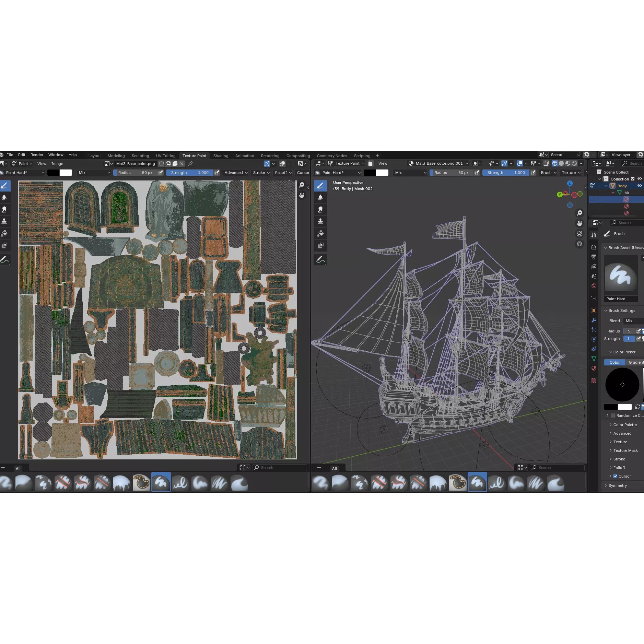
Task: Enable solid viewport shading in the 3D viewport header
Action: pyautogui.click(x=562, y=163)
